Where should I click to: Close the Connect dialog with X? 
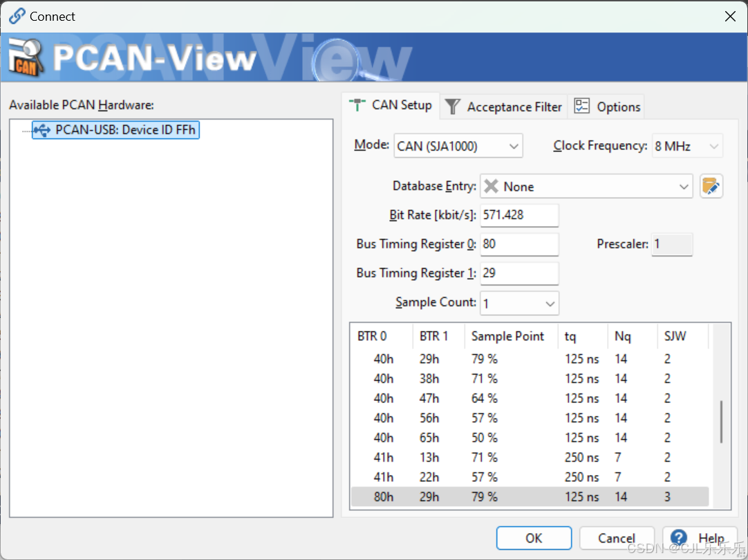coord(730,16)
